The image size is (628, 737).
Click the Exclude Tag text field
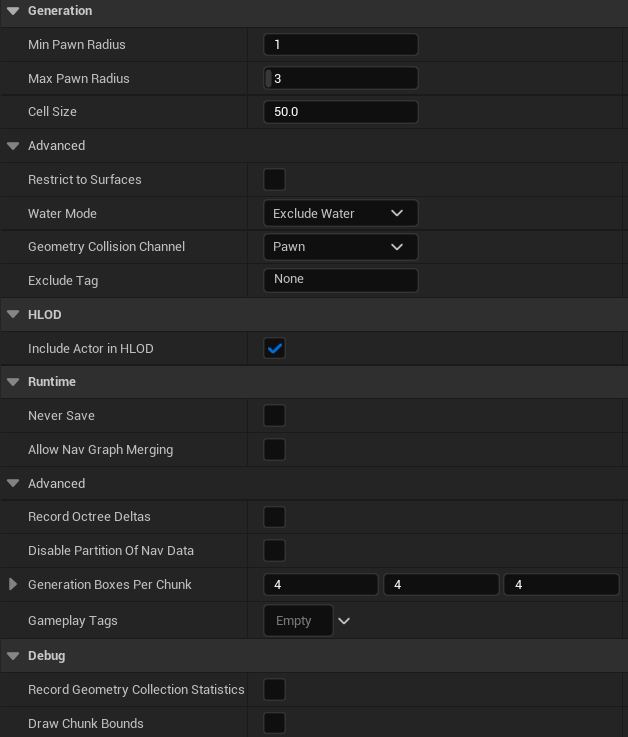click(x=340, y=280)
